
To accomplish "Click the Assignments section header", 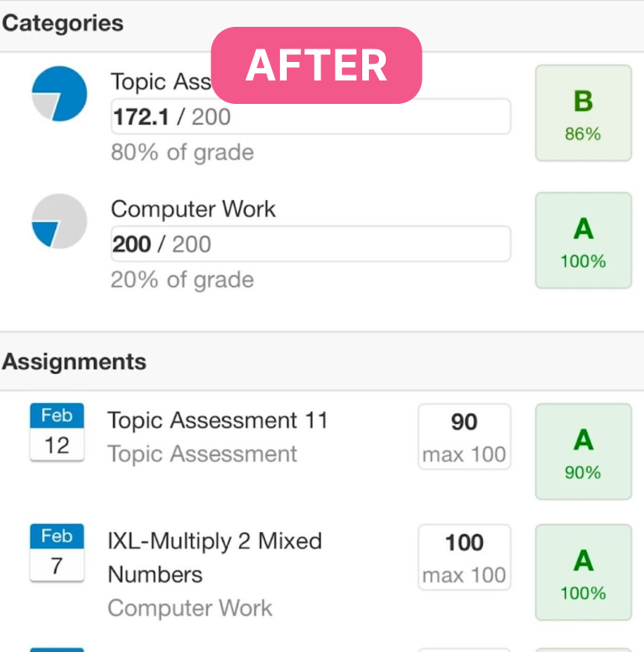I will pos(75,362).
